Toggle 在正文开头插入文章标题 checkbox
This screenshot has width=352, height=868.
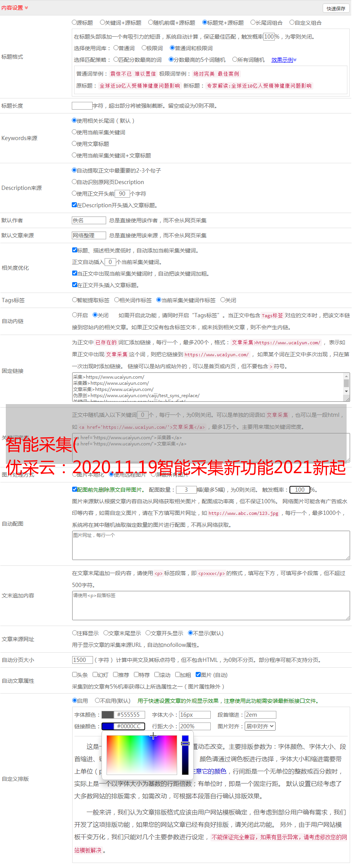tap(74, 285)
